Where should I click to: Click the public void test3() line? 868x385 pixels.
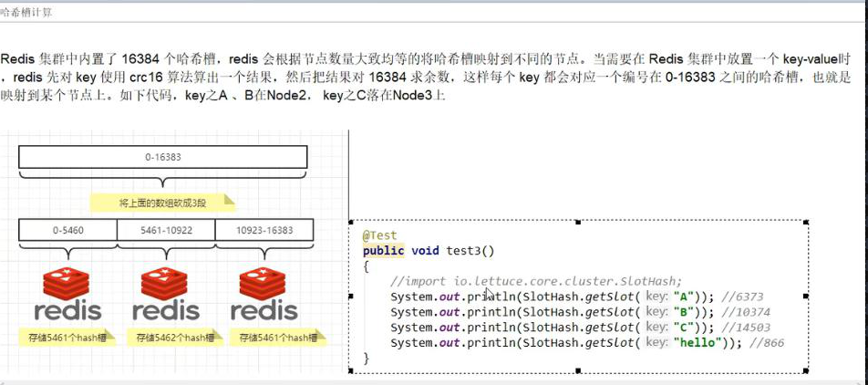(429, 251)
